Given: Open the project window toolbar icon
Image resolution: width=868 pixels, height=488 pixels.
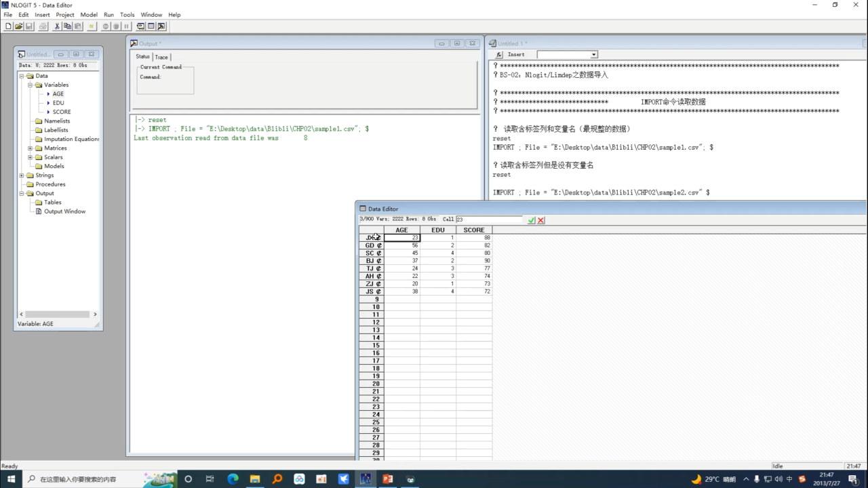Looking at the screenshot, I should (140, 26).
